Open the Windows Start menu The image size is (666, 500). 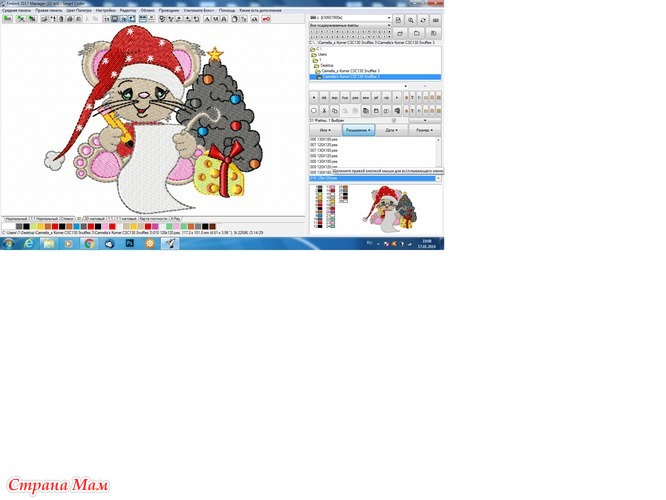[8, 243]
